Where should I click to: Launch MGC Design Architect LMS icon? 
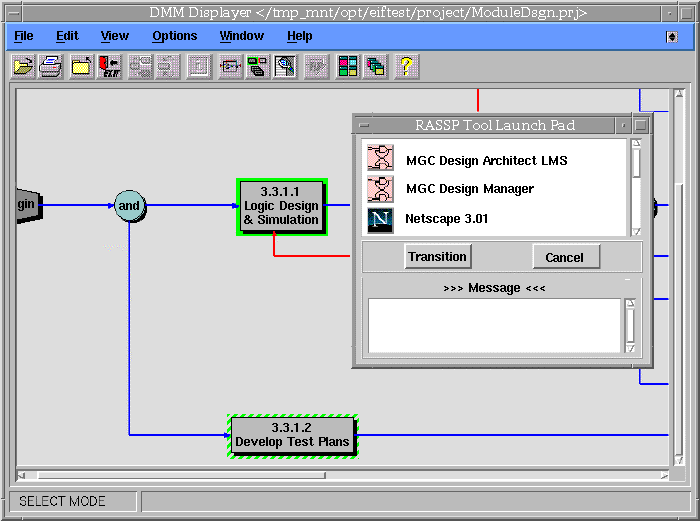point(381,159)
